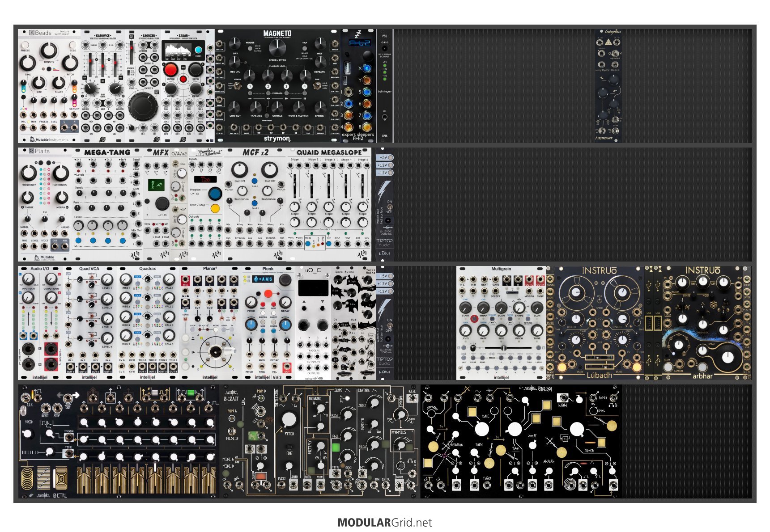
Task: Select the Katowice module
Action: point(103,86)
